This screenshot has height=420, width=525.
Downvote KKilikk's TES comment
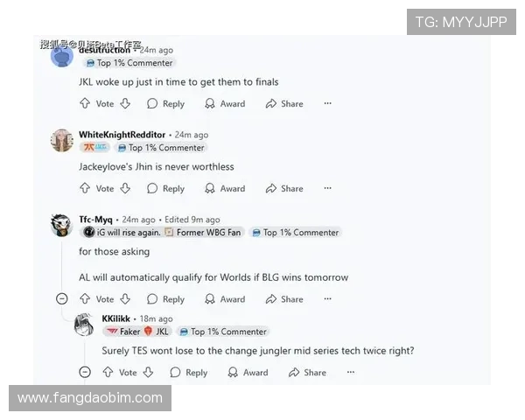tap(149, 372)
